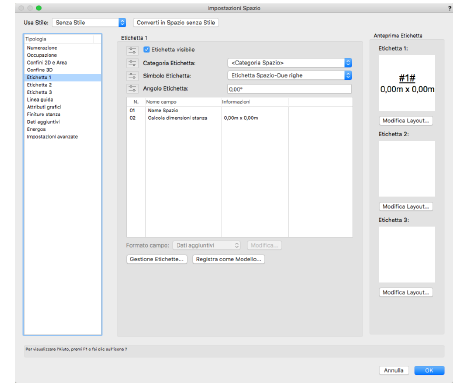Open the Simbolo Etichetta dropdown
The height and width of the screenshot is (391, 461).
point(290,76)
